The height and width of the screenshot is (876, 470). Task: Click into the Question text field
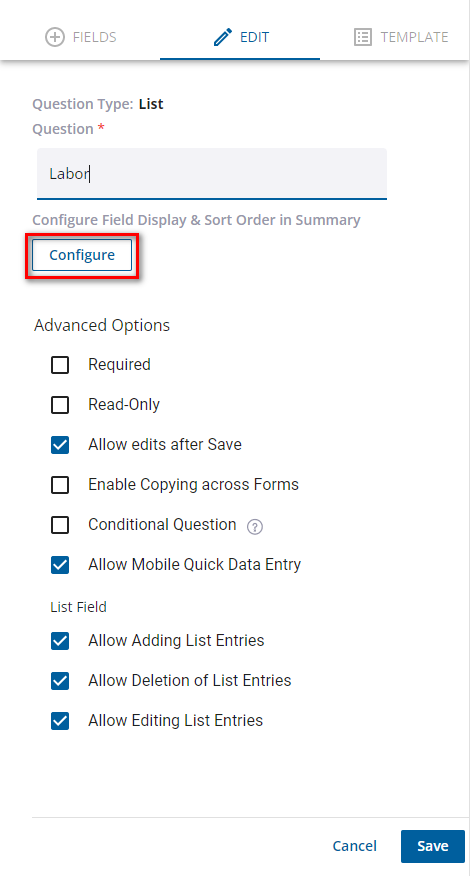click(212, 174)
